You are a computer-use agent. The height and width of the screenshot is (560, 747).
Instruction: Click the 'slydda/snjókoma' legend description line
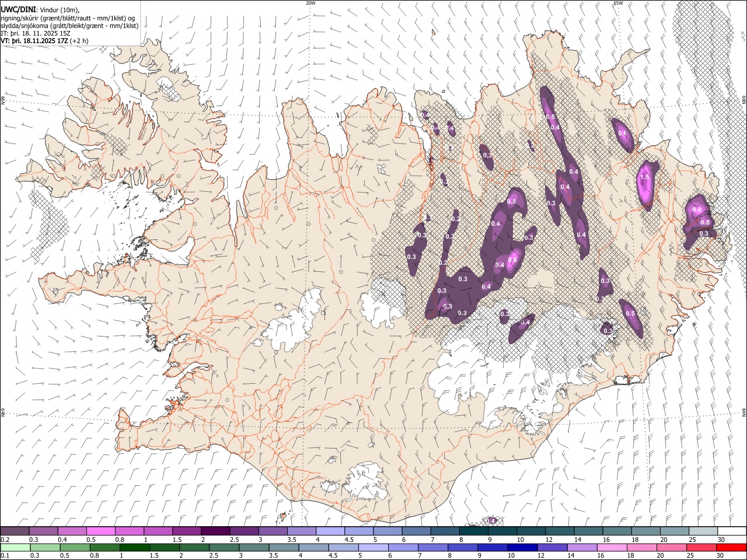(69, 26)
